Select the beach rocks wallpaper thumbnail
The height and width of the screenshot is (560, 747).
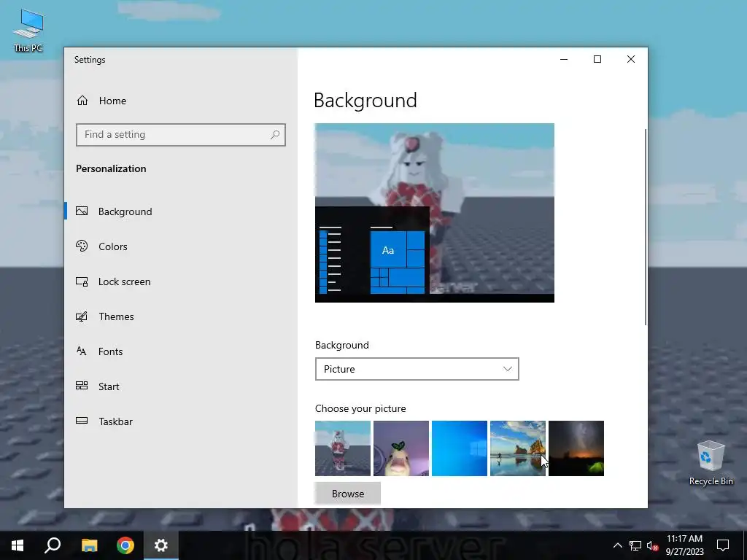pos(518,448)
